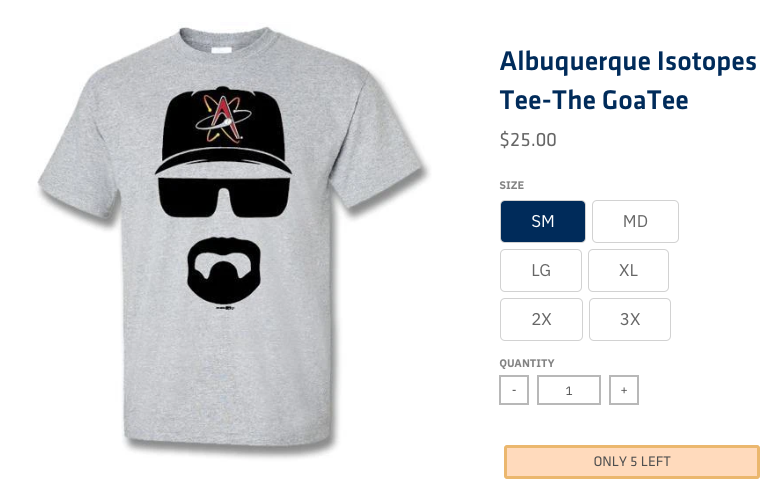Viewport: 774px width, 484px height.
Task: Select size 3X
Action: [x=630, y=319]
